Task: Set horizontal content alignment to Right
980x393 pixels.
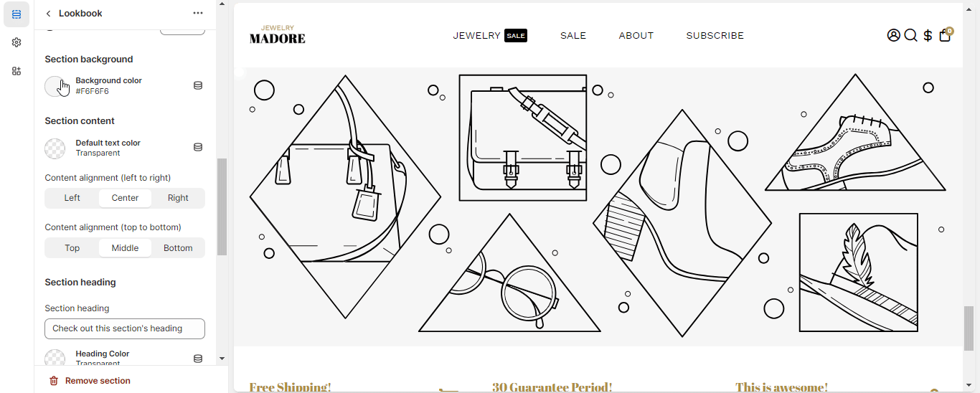Action: point(178,198)
